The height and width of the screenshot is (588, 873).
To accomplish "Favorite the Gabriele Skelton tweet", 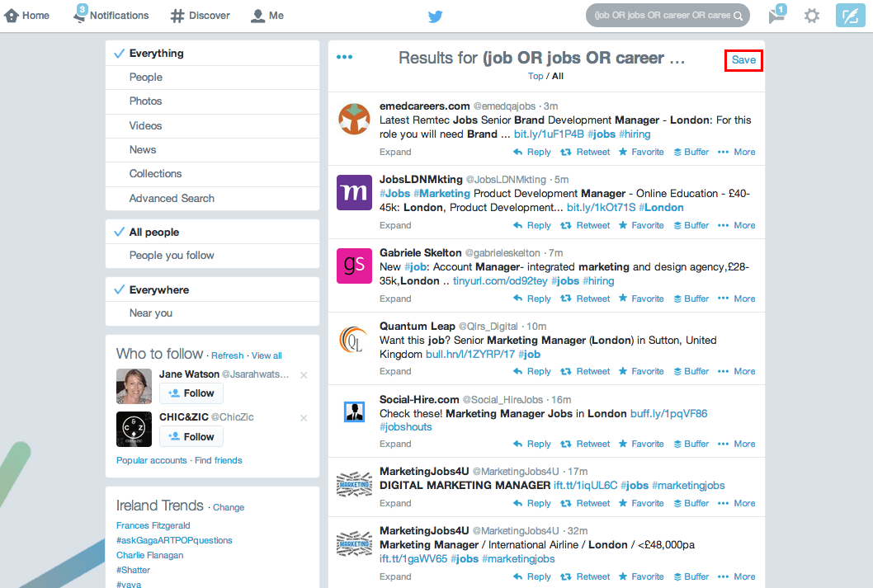I will (641, 299).
